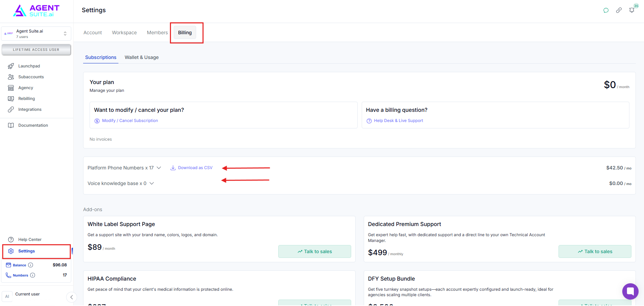Click the Help Center question mark icon
The image size is (644, 306).
point(11,240)
